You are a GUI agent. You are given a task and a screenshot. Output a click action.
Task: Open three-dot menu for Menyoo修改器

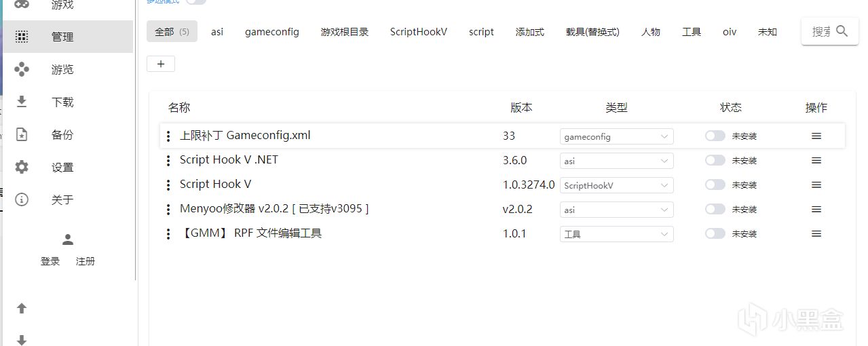pyautogui.click(x=168, y=210)
